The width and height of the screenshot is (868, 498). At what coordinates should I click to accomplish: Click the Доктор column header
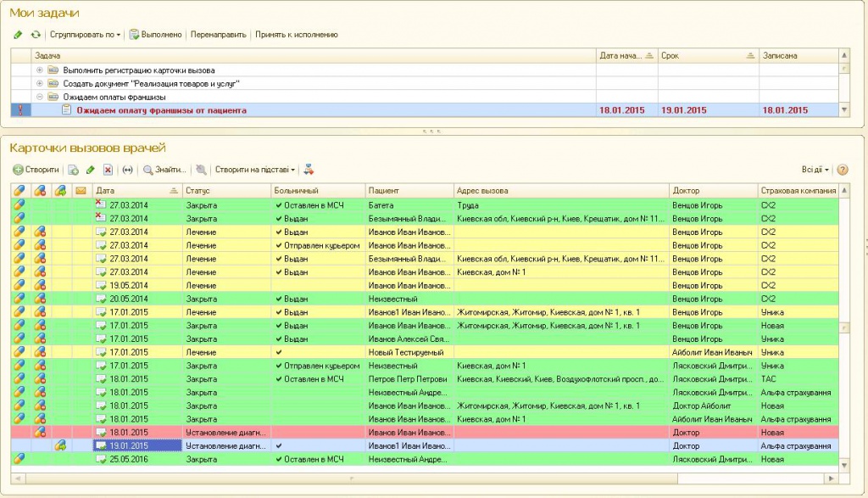click(x=714, y=191)
